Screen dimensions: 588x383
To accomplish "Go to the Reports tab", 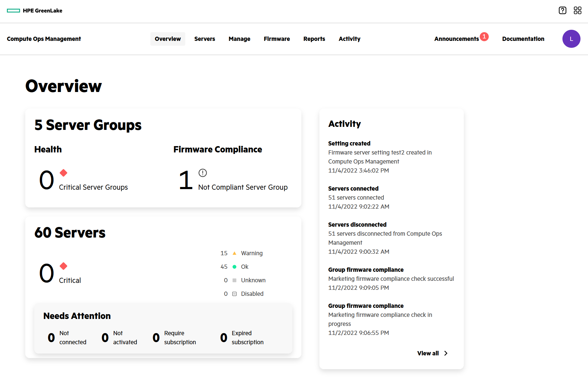I will [x=314, y=39].
